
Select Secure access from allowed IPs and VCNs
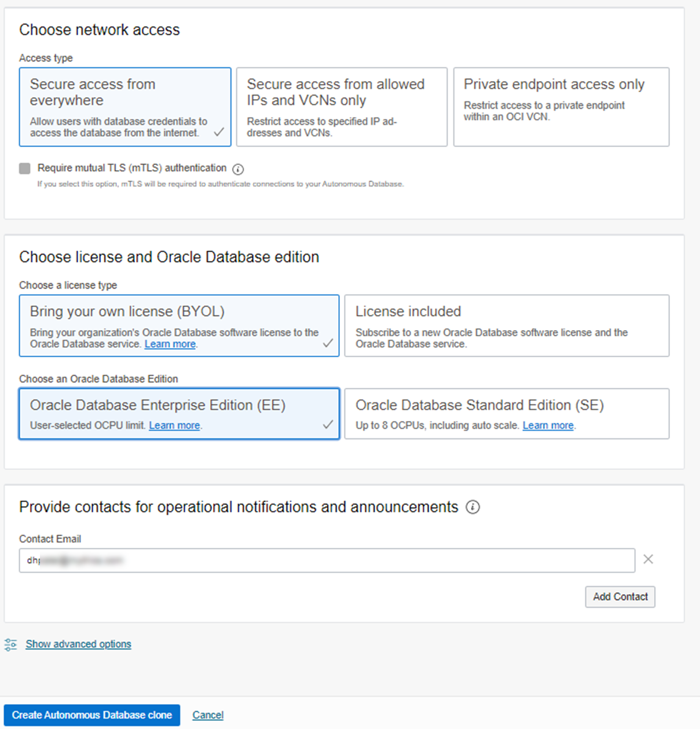(x=341, y=107)
